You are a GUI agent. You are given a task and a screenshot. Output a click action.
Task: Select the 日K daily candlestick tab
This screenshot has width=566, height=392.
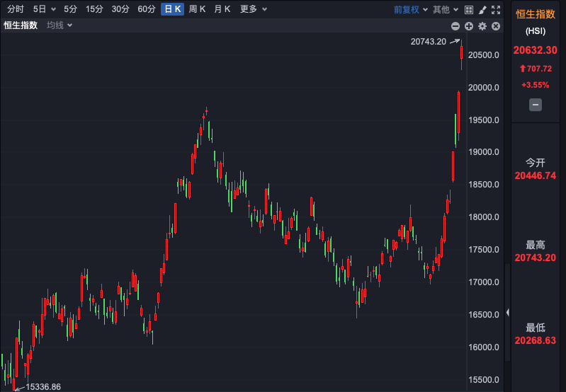click(x=173, y=9)
